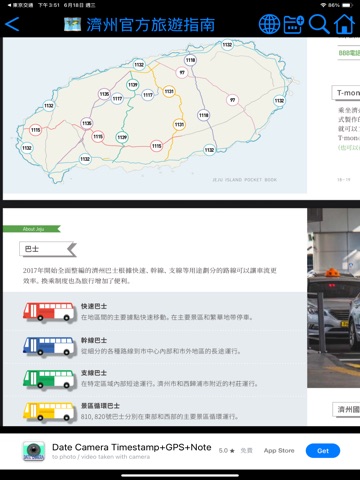Tap the 快速巴士 heading text
360x480 pixels.
[94, 306]
